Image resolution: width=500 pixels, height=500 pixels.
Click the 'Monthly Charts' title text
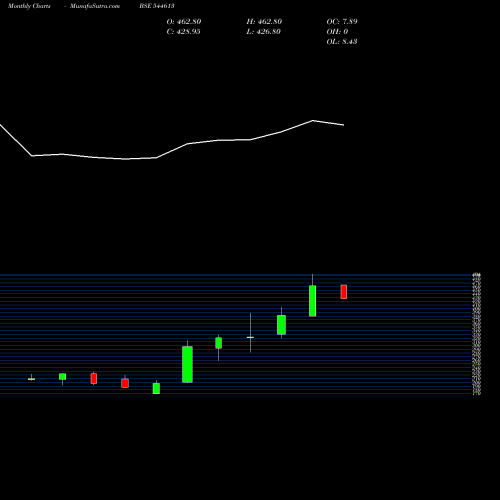point(29,6)
